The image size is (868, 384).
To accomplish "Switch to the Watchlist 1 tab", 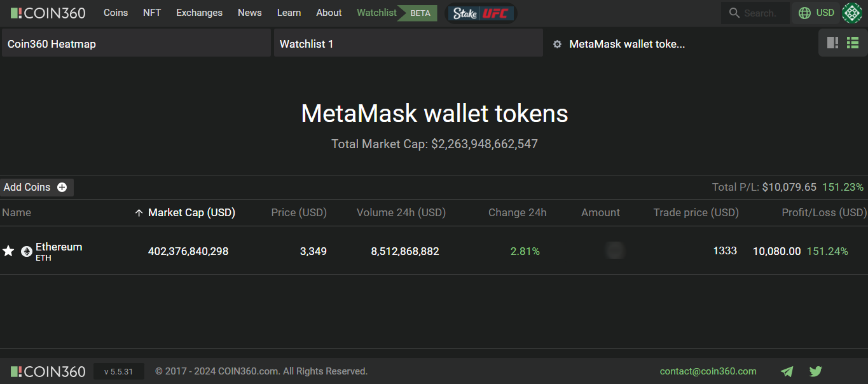I will click(x=408, y=43).
